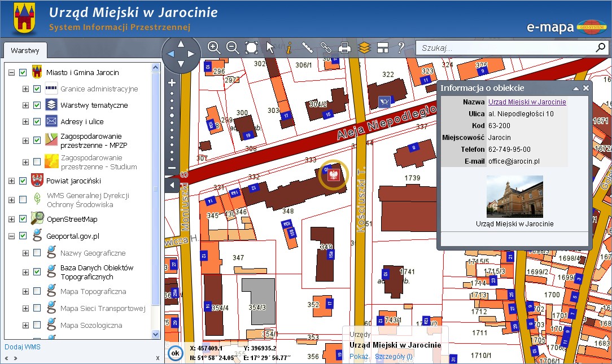Expand Granice administracyjne node
The height and width of the screenshot is (364, 612).
(x=26, y=89)
